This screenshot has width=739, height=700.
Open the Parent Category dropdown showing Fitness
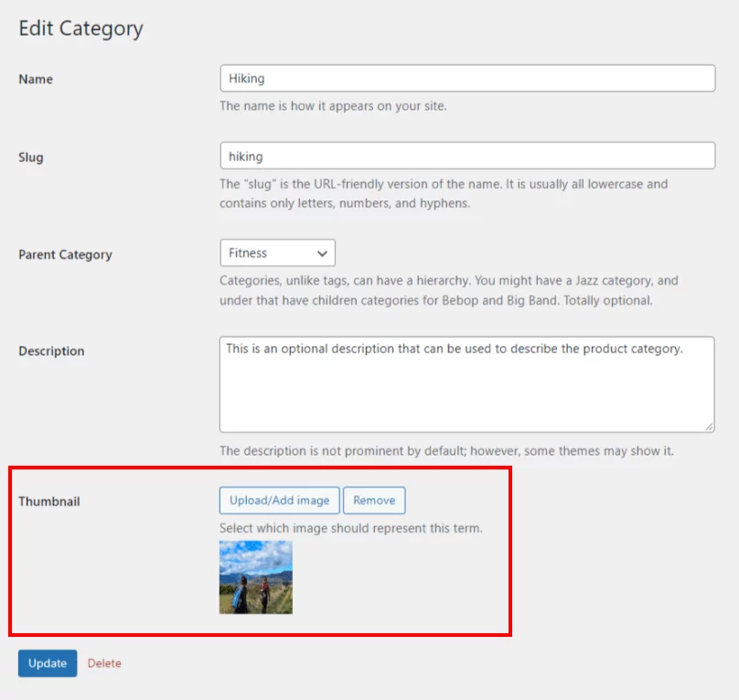[x=277, y=253]
